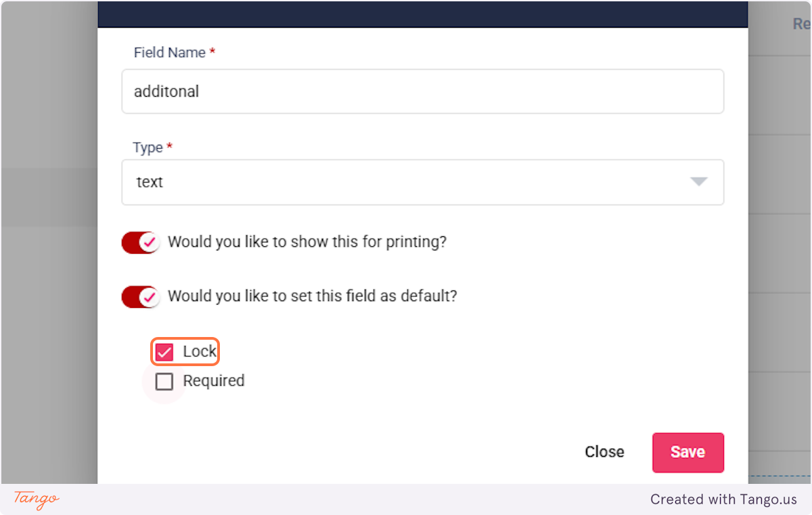Click the 'Lock' label text
Viewport: 812px width, 515px height.
click(200, 351)
